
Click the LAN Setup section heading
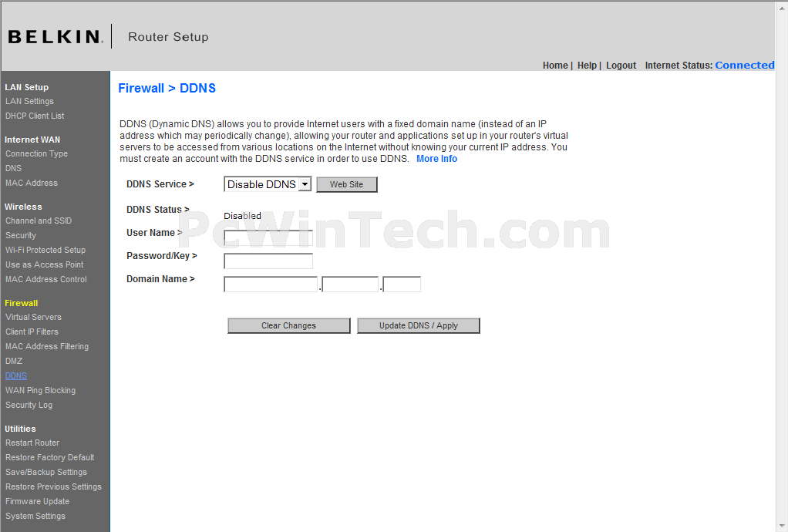click(x=27, y=87)
